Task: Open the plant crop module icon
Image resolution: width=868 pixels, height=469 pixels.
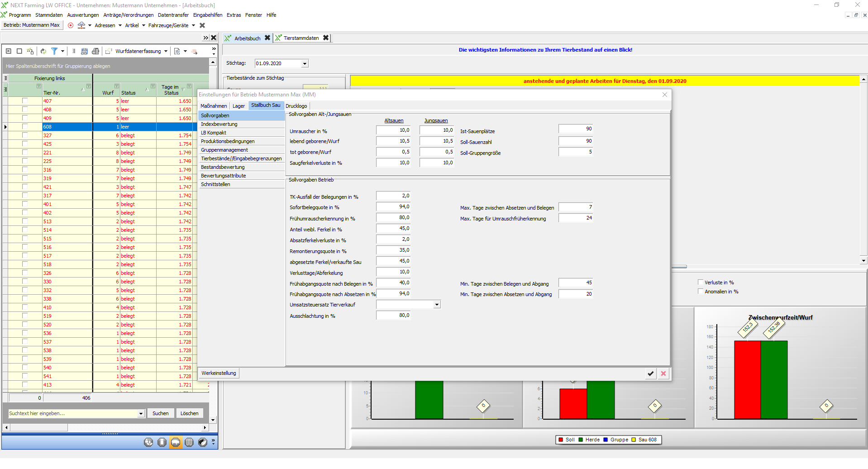Action: [148, 442]
